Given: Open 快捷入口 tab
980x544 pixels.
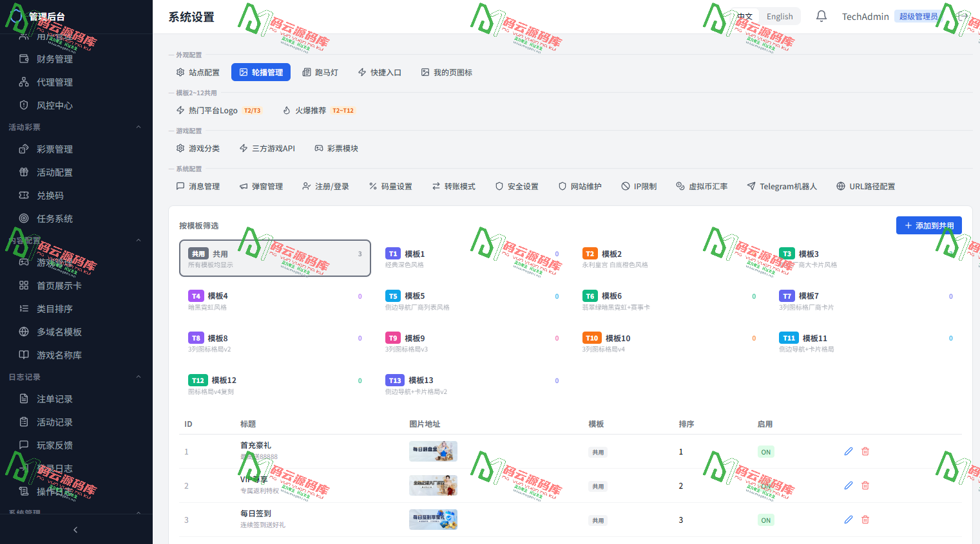Looking at the screenshot, I should click(x=380, y=72).
